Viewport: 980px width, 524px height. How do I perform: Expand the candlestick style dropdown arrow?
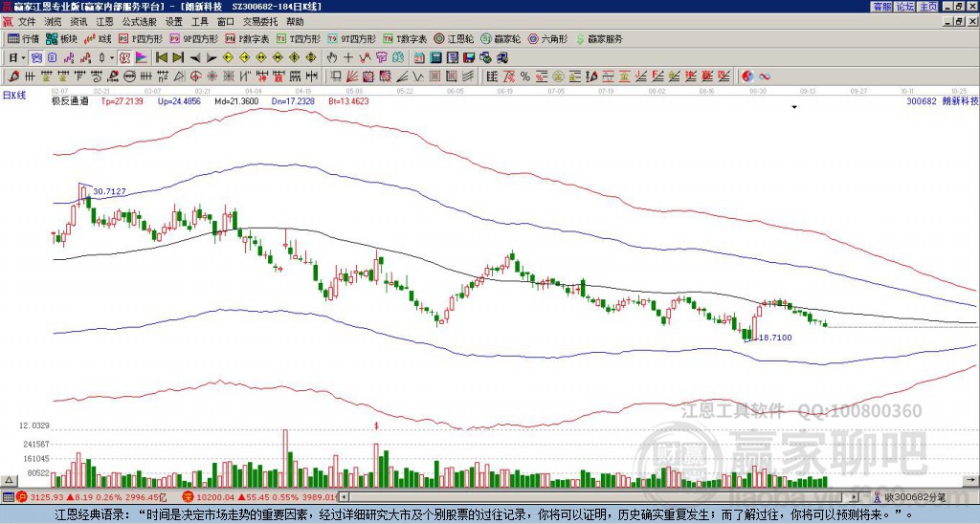(112, 58)
